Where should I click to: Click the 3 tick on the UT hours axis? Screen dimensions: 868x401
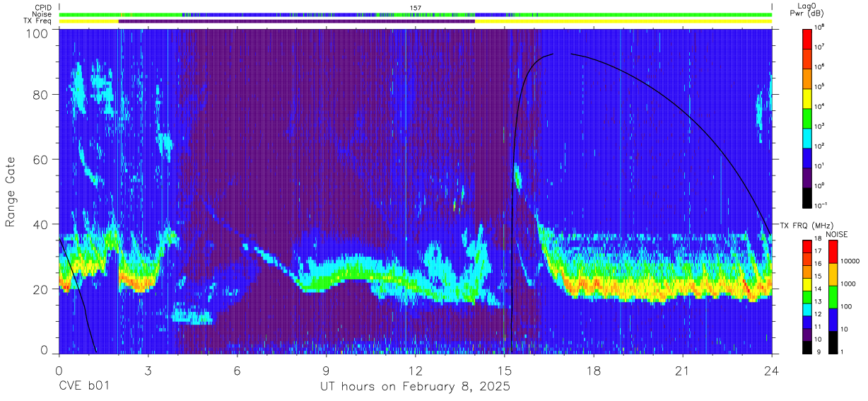point(148,370)
